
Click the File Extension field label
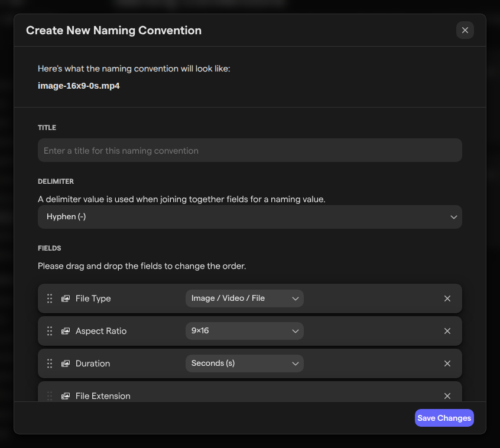[103, 396]
